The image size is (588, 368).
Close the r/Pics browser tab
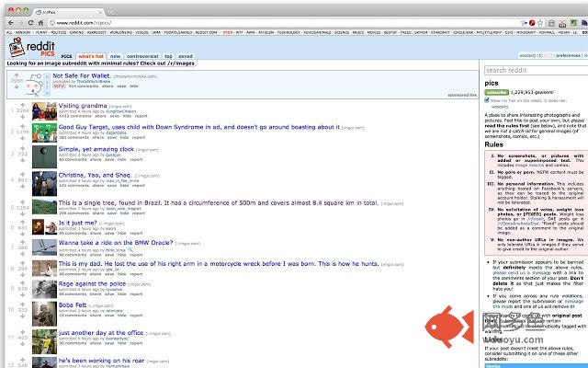(x=100, y=12)
